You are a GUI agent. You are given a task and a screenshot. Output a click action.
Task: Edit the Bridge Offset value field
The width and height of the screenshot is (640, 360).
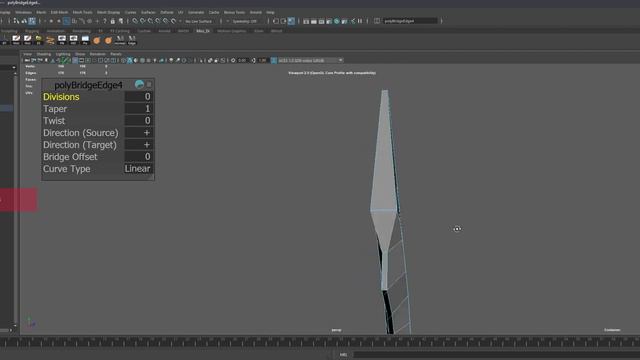(138, 157)
